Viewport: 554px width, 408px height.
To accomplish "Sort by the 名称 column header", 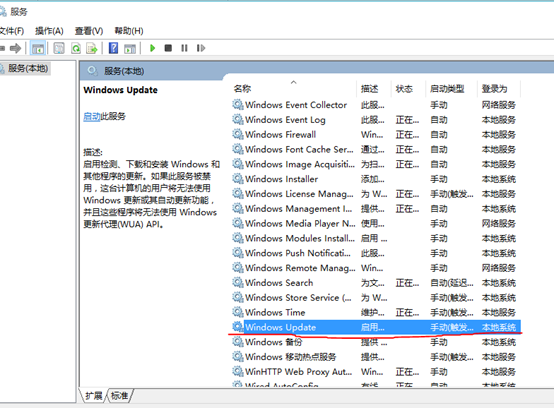I will pyautogui.click(x=242, y=89).
